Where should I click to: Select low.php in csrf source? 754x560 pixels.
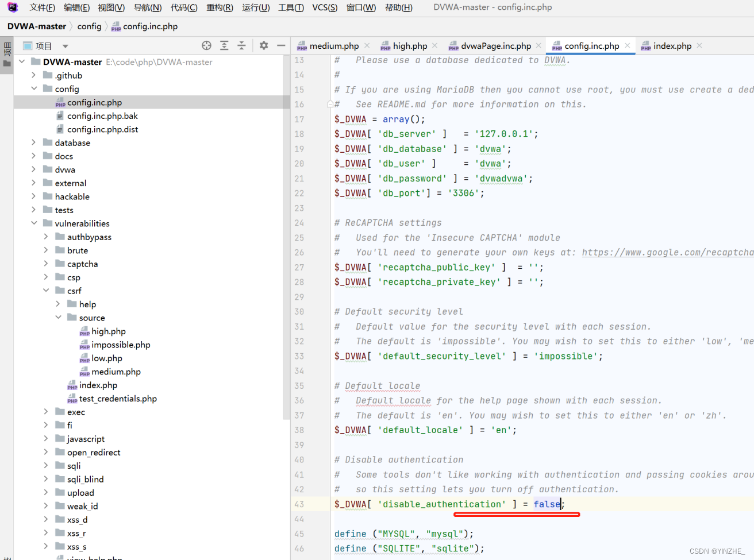[x=106, y=358]
